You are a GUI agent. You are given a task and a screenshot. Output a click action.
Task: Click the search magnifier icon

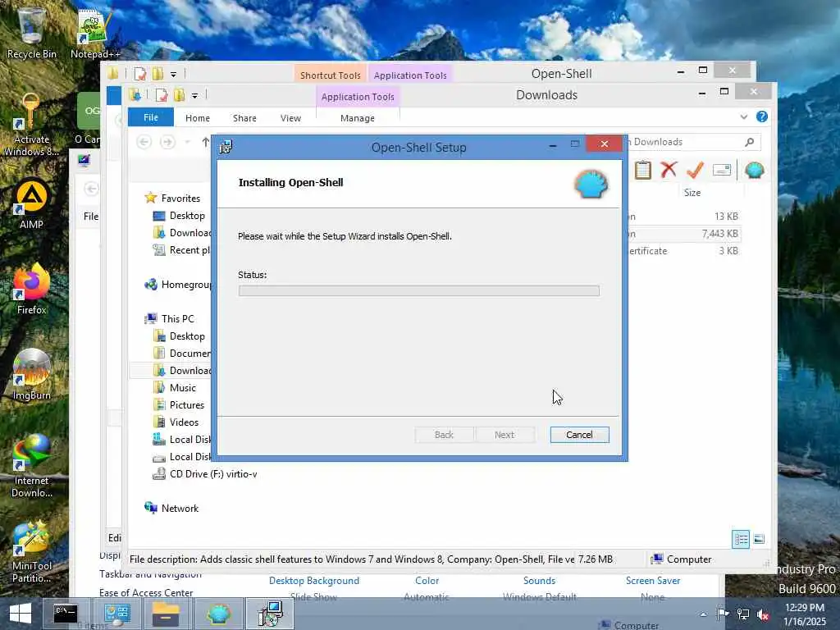click(750, 142)
